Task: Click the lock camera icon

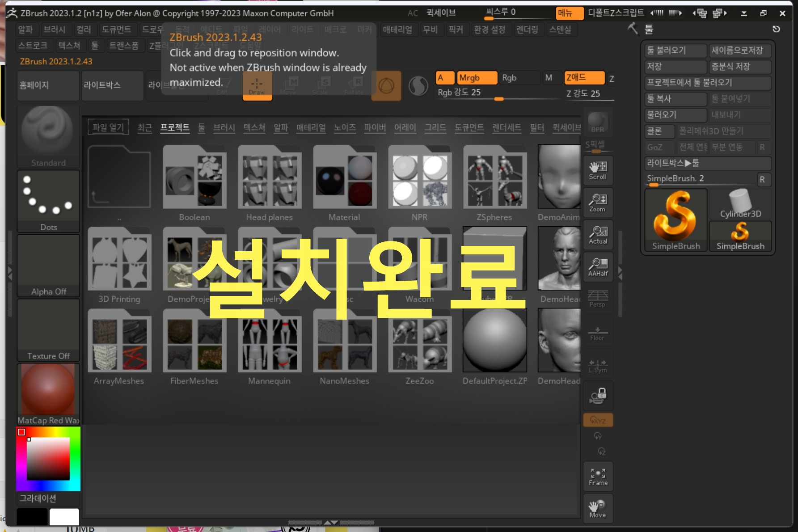Action: [x=598, y=396]
